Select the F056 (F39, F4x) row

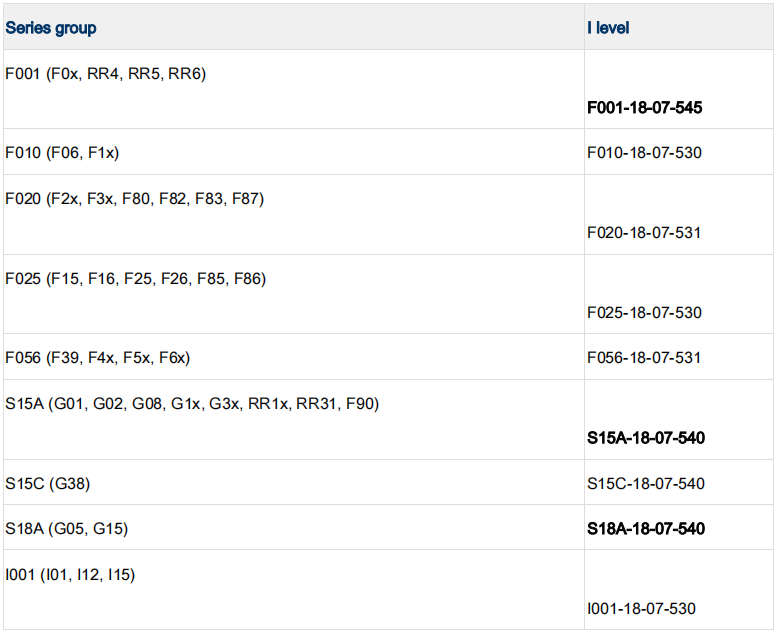pyautogui.click(x=97, y=358)
